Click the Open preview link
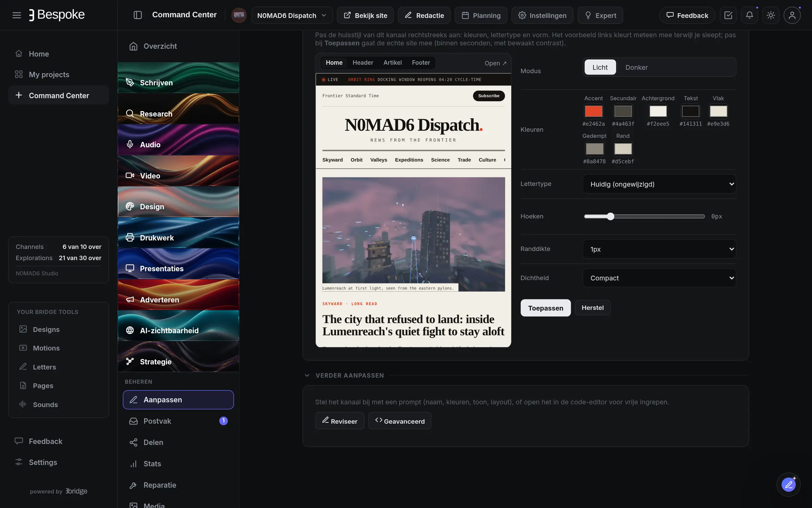 point(495,63)
